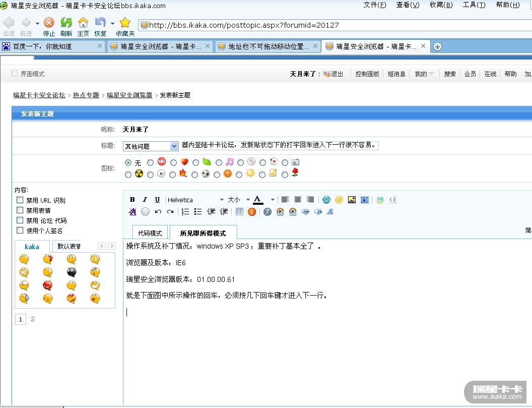
Task: Insert email link with @ icon
Action: coord(339,200)
